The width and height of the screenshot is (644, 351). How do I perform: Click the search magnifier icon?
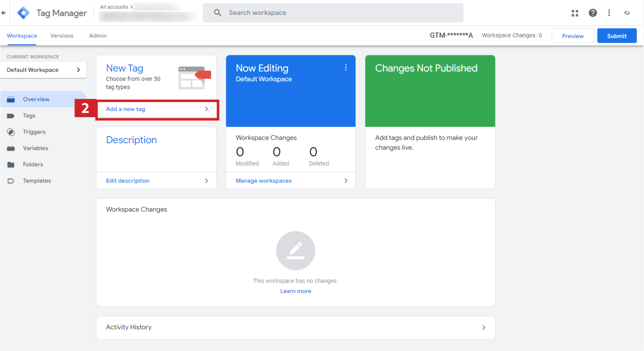[217, 13]
